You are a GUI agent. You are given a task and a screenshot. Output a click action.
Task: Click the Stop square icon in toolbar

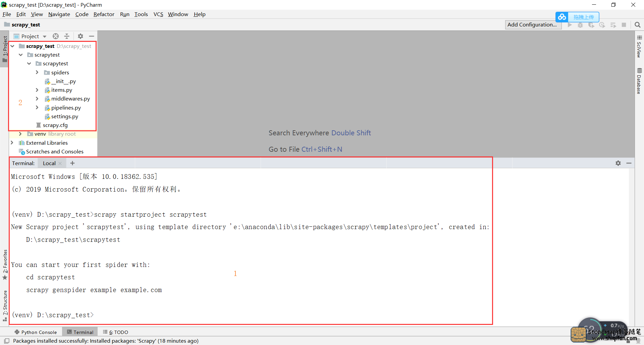624,25
